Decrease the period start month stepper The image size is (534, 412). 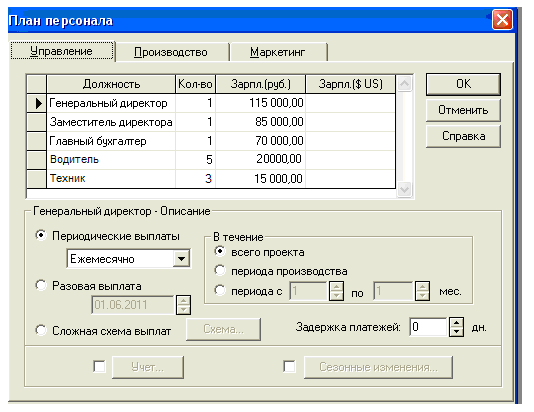[336, 296]
